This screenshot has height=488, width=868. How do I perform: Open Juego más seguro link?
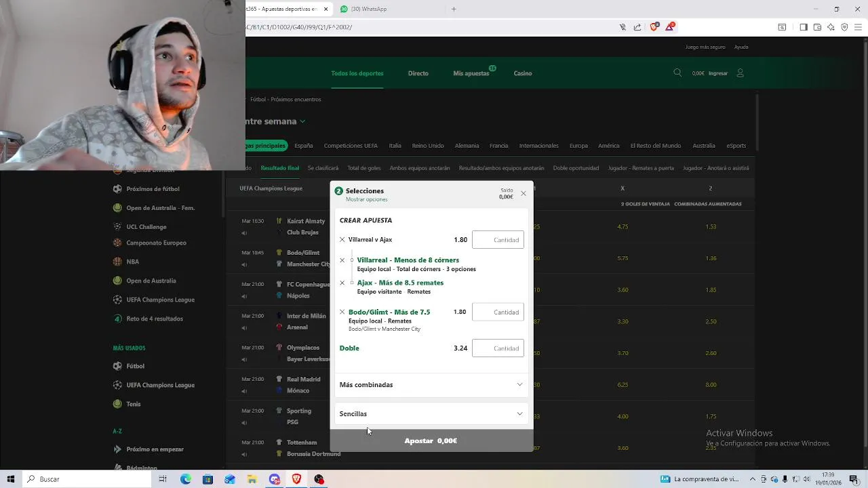(705, 47)
